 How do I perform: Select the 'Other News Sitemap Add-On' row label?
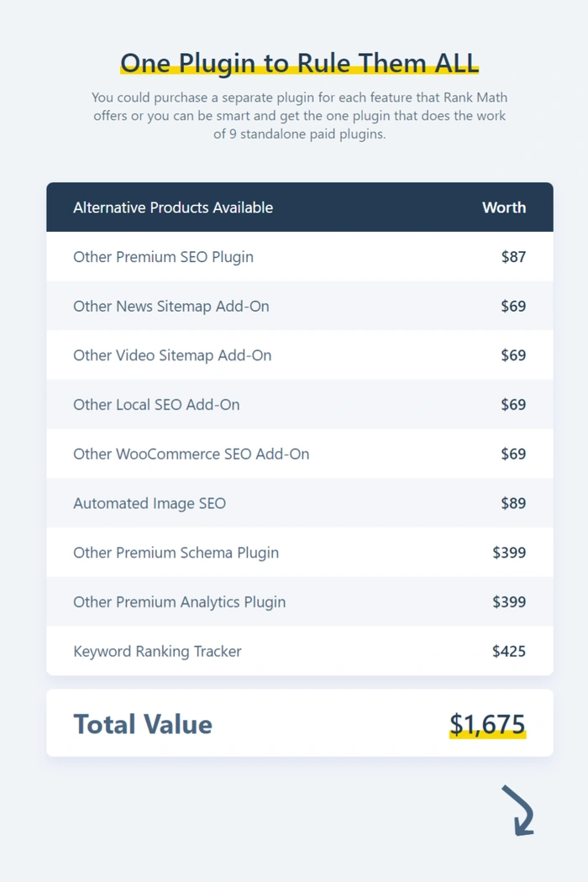click(171, 306)
